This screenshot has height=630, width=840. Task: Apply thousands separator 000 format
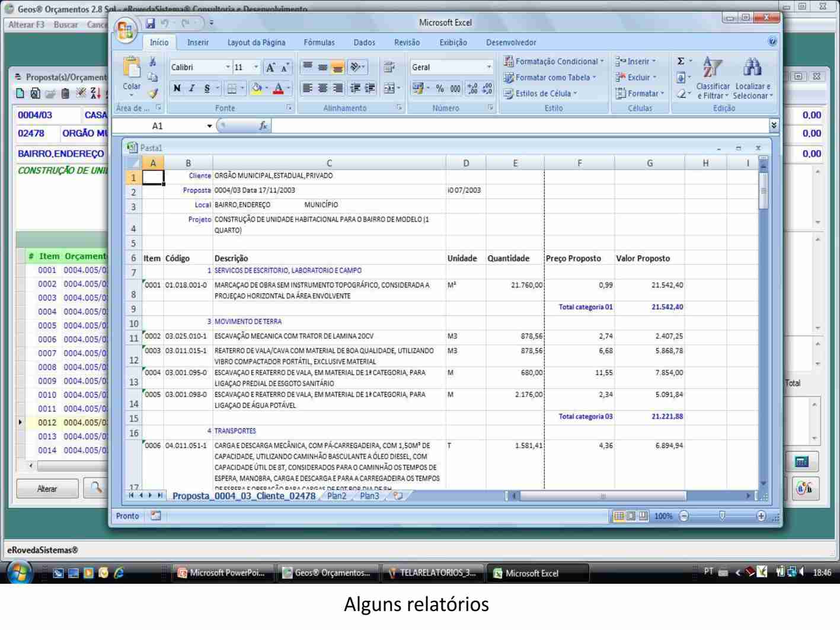(x=455, y=88)
